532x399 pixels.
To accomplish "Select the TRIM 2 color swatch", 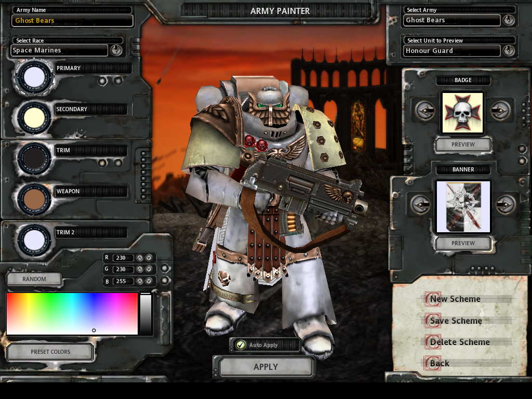I will point(34,240).
